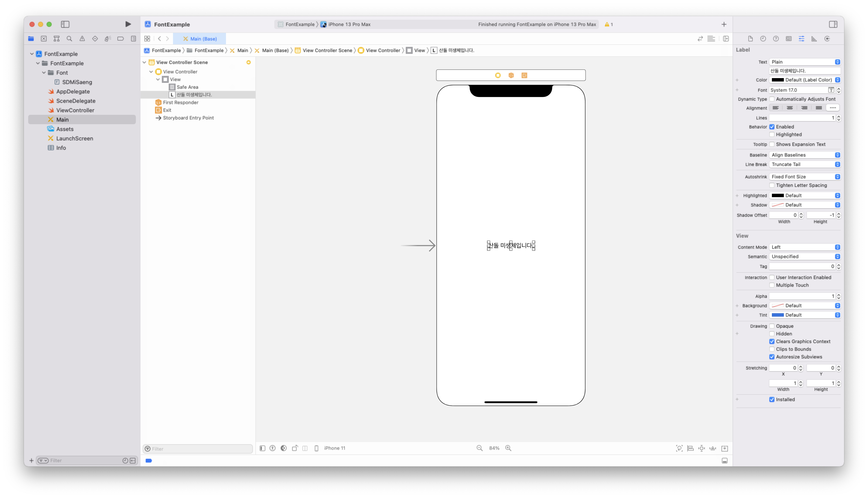Enable Automatically Adjusts Font checkbox
Viewport: 868px width, 498px height.
772,99
